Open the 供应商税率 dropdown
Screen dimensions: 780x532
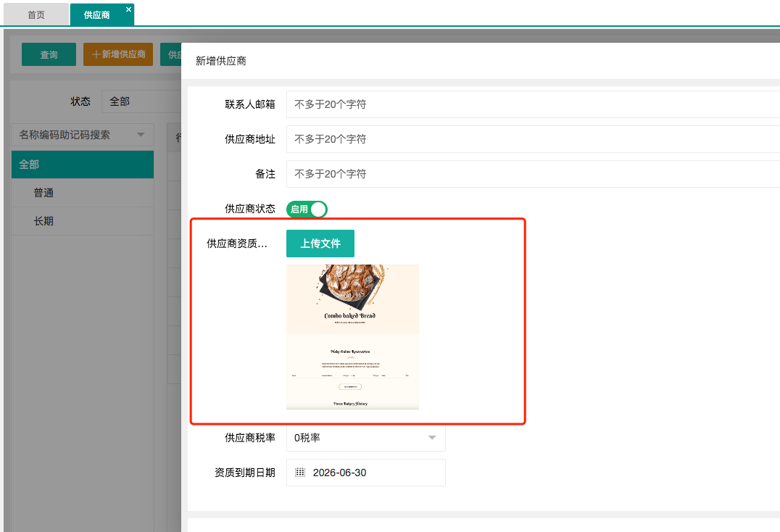tap(366, 438)
